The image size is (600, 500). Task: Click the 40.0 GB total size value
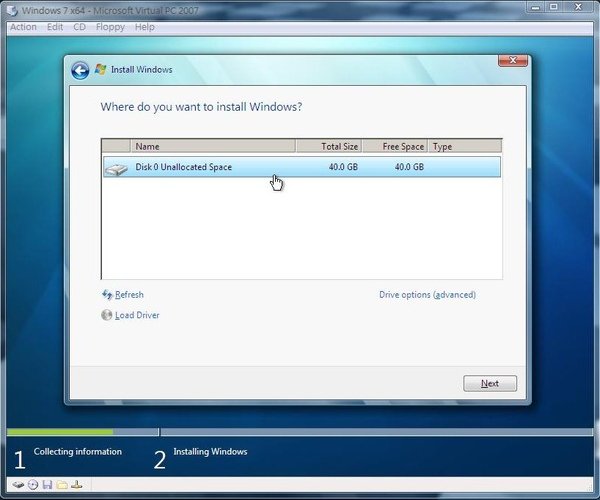point(343,167)
